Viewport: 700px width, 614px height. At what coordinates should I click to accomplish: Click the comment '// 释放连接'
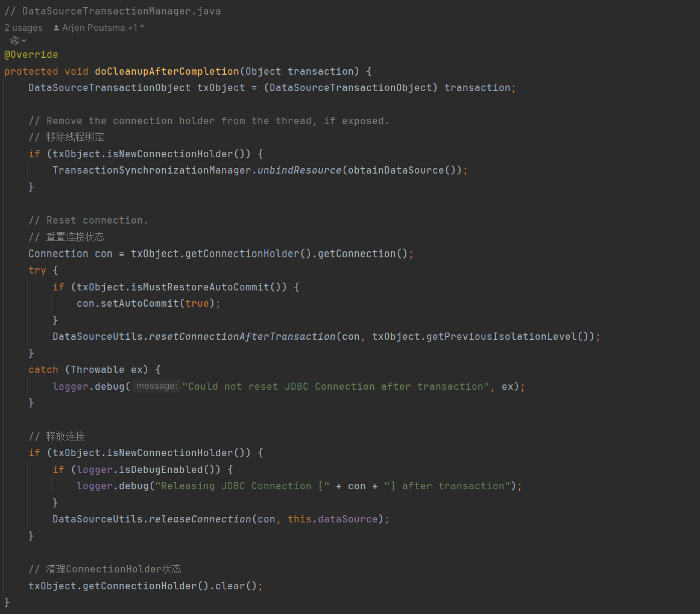57,436
